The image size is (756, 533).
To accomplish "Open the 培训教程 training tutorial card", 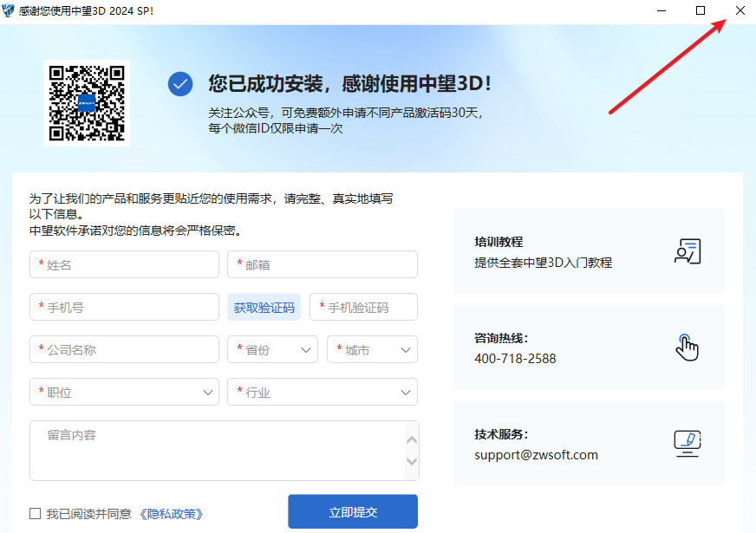I will click(588, 251).
